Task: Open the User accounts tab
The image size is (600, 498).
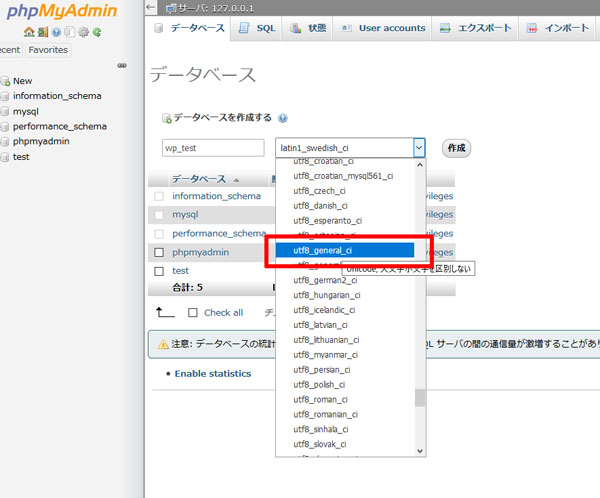Action: click(383, 28)
